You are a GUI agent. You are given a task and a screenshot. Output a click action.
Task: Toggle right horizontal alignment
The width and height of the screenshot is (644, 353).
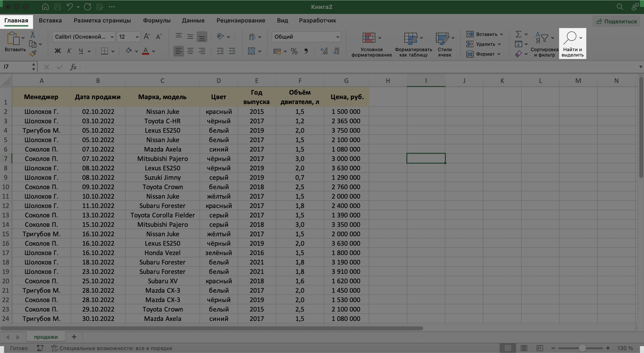(x=202, y=51)
